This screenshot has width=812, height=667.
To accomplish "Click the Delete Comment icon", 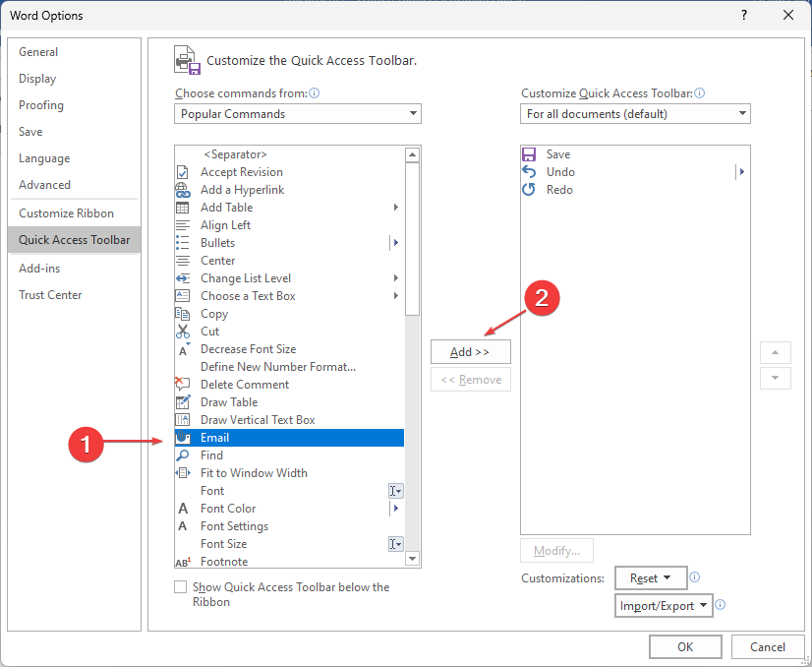I will pyautogui.click(x=182, y=384).
